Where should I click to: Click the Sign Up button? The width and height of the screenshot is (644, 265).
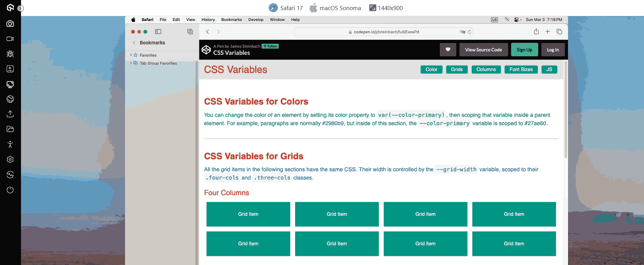coord(524,50)
